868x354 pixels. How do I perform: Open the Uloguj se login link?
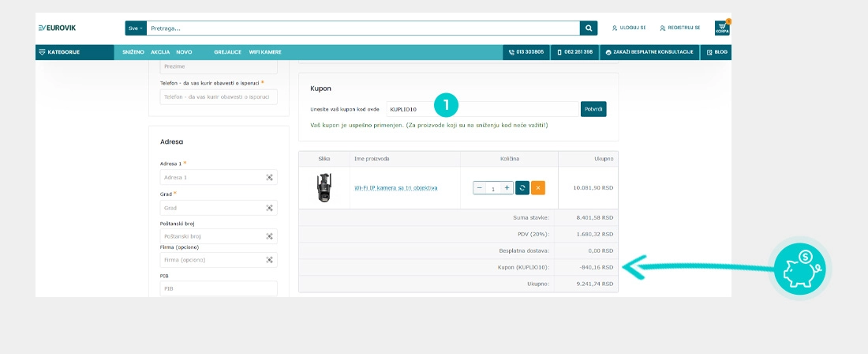pos(629,28)
